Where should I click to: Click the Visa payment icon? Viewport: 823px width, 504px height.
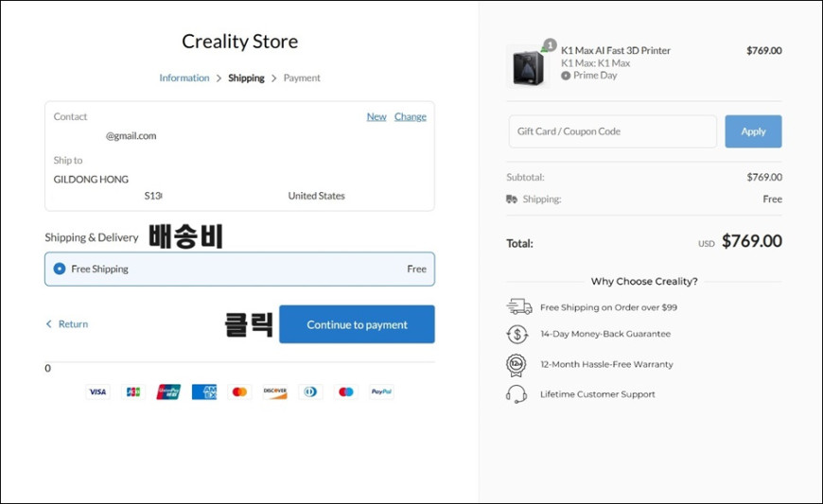point(97,391)
